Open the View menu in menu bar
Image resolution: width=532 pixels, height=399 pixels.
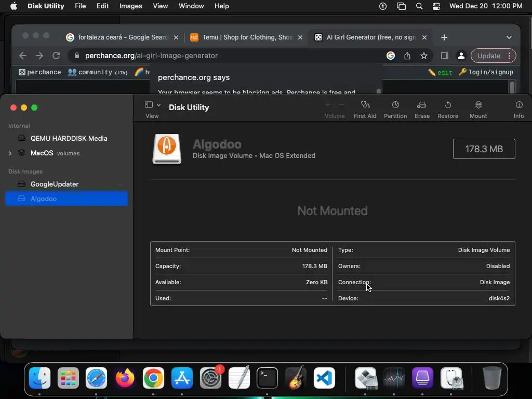coord(160,6)
